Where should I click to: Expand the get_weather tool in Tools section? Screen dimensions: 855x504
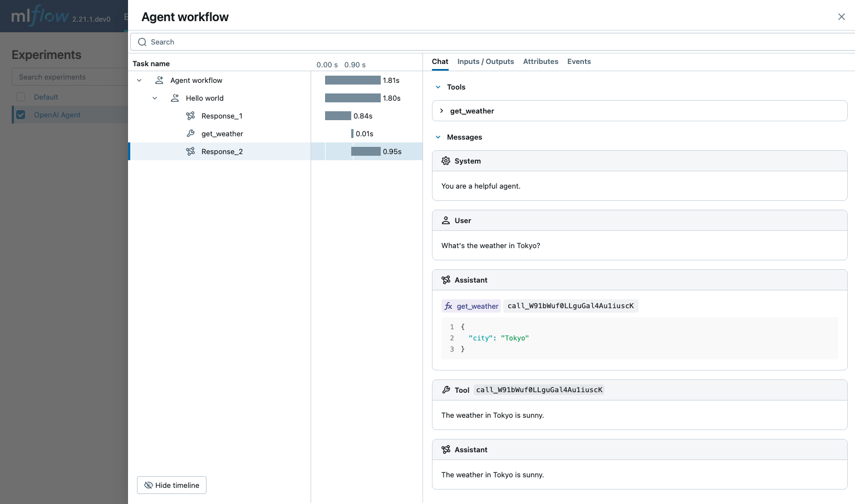pos(442,111)
